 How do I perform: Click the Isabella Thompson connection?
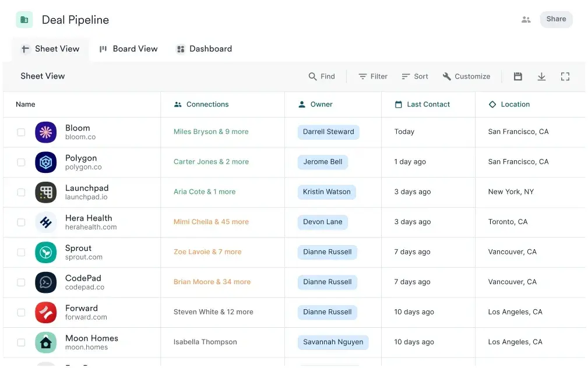tap(205, 342)
